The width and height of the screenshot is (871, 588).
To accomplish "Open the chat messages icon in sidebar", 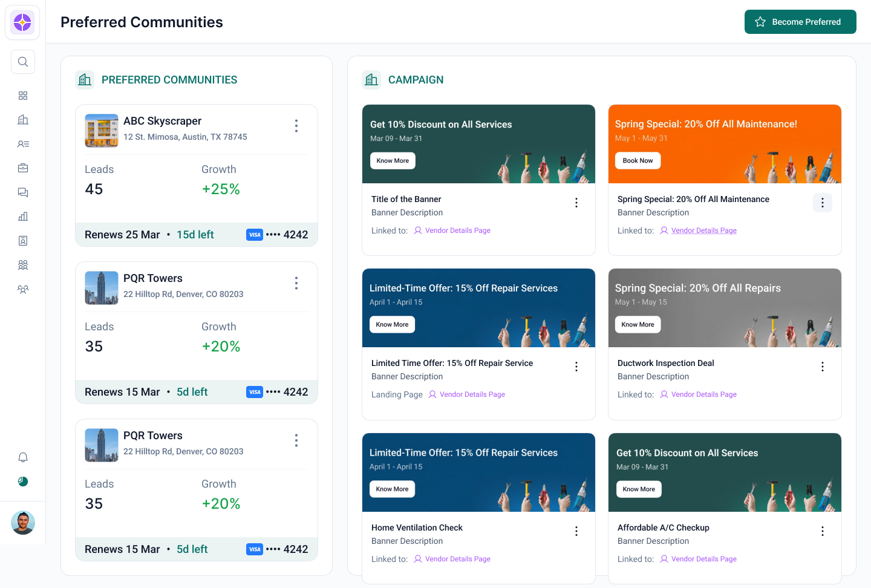I will click(x=23, y=192).
